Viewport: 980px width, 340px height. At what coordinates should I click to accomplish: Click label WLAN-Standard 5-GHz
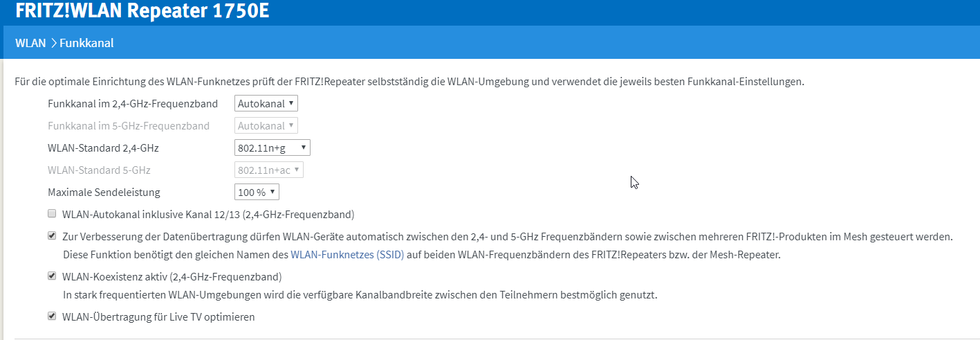pos(99,170)
